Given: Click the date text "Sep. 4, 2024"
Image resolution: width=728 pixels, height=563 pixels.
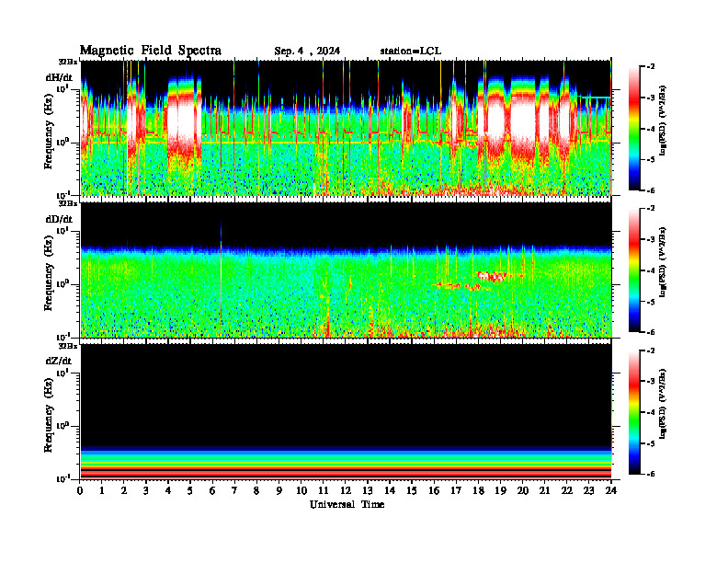Looking at the screenshot, I should click(x=307, y=52).
